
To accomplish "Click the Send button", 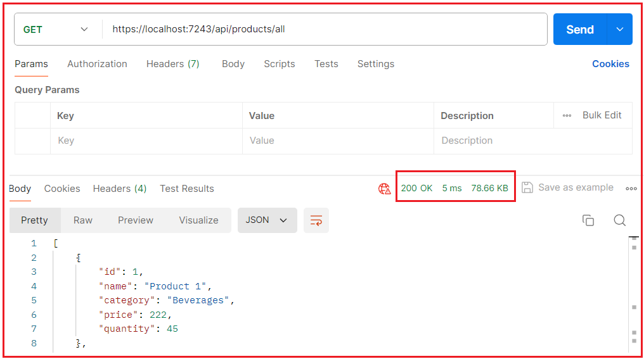I will click(x=580, y=29).
